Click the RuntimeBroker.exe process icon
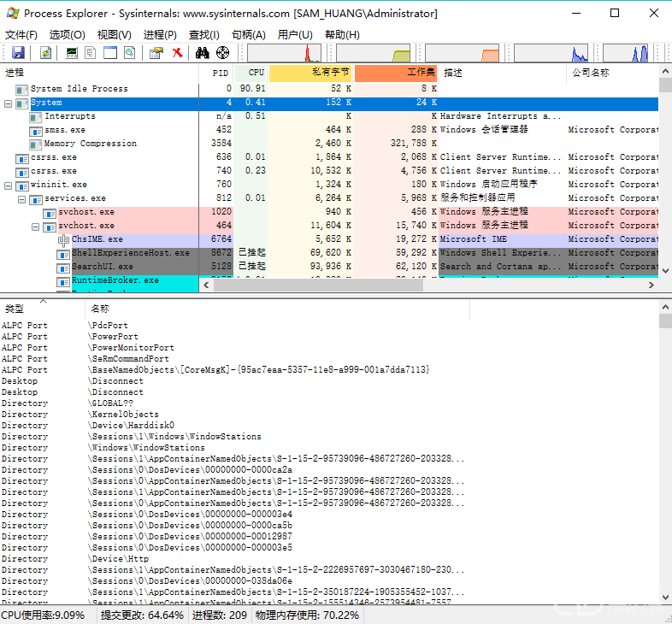Viewport: 672px width, 624px height. point(63,281)
